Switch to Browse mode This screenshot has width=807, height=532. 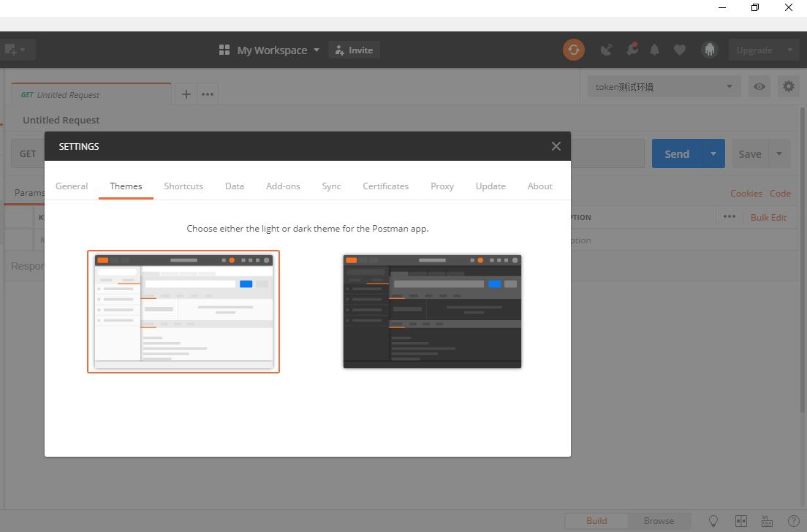[659, 521]
